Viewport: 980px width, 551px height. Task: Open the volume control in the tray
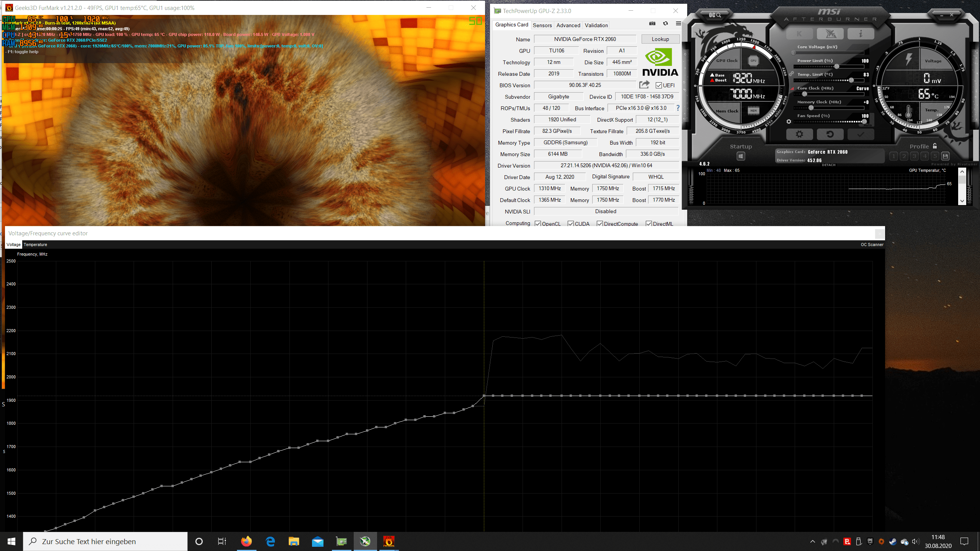916,541
